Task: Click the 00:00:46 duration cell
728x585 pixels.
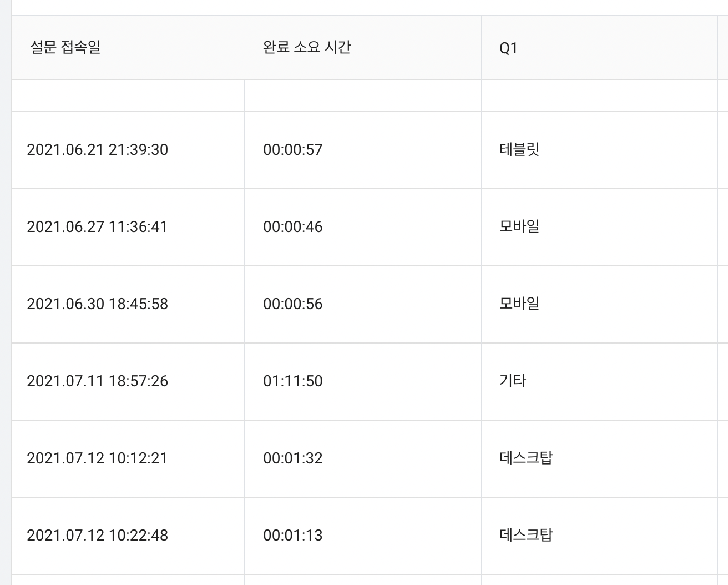Action: 293,227
